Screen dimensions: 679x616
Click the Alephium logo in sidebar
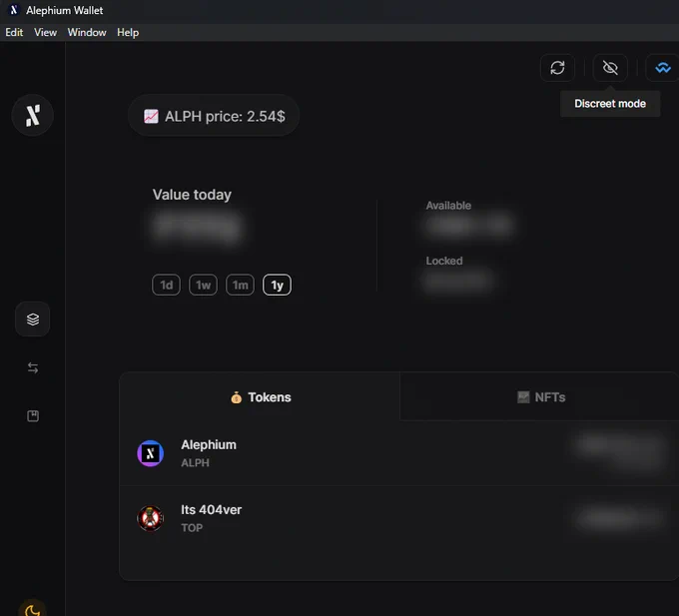coord(33,115)
